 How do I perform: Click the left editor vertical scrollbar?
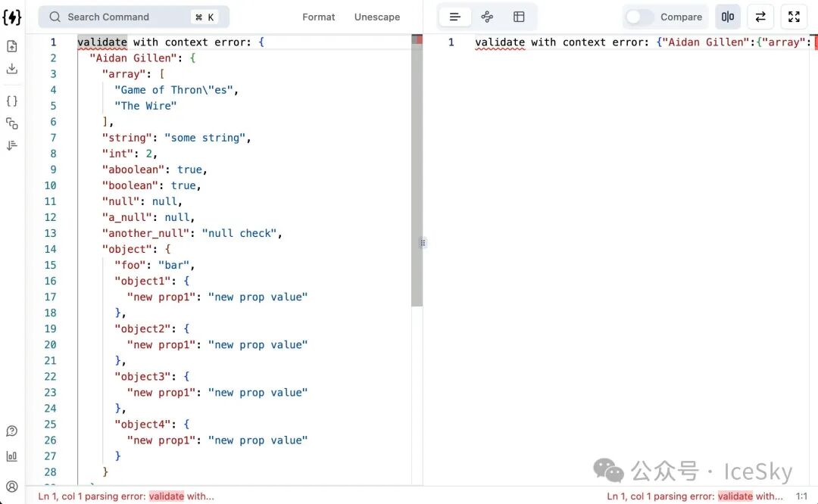click(x=417, y=174)
